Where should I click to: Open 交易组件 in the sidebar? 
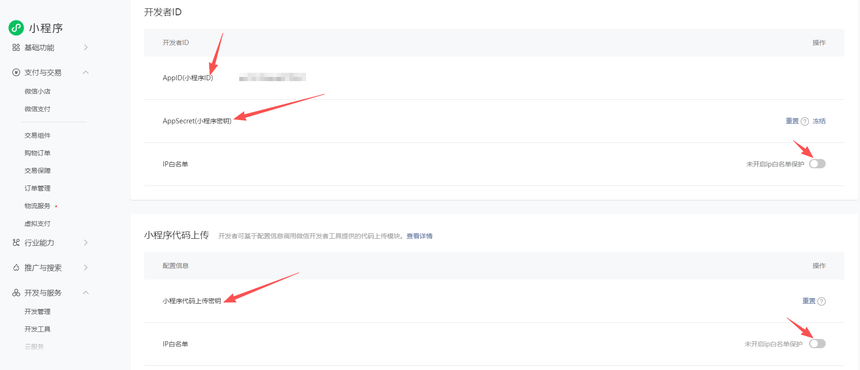38,135
